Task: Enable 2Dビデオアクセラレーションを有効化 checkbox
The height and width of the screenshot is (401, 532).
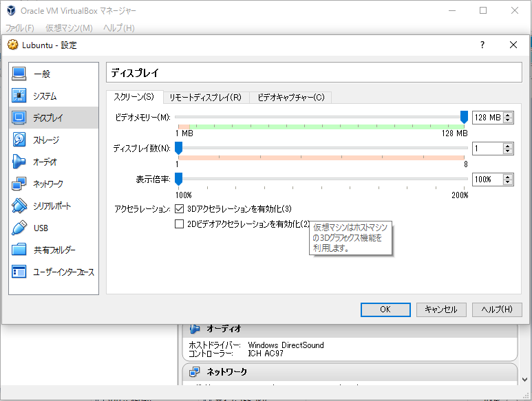Action: click(179, 224)
